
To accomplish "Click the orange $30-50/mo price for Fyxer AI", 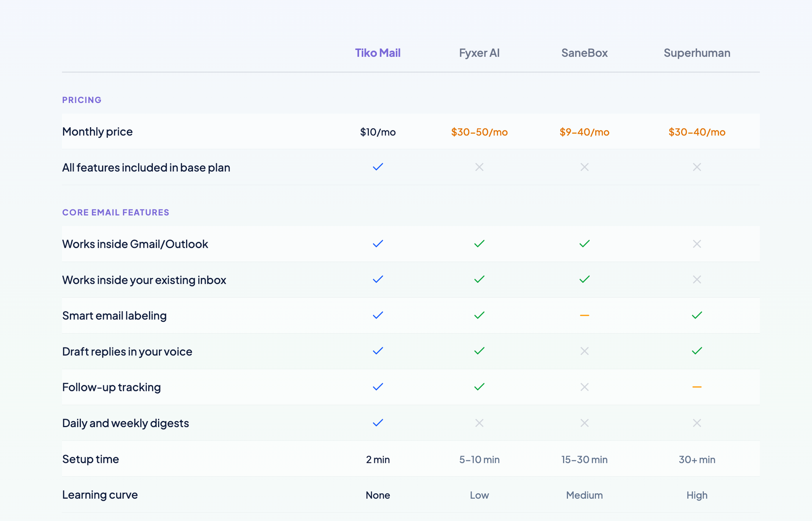I will 479,132.
